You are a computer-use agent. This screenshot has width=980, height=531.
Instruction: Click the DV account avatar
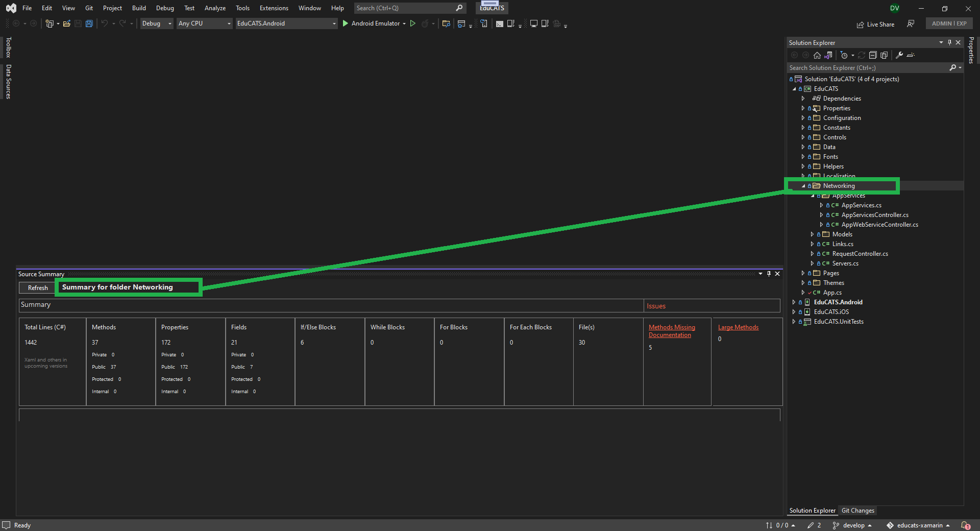(894, 8)
